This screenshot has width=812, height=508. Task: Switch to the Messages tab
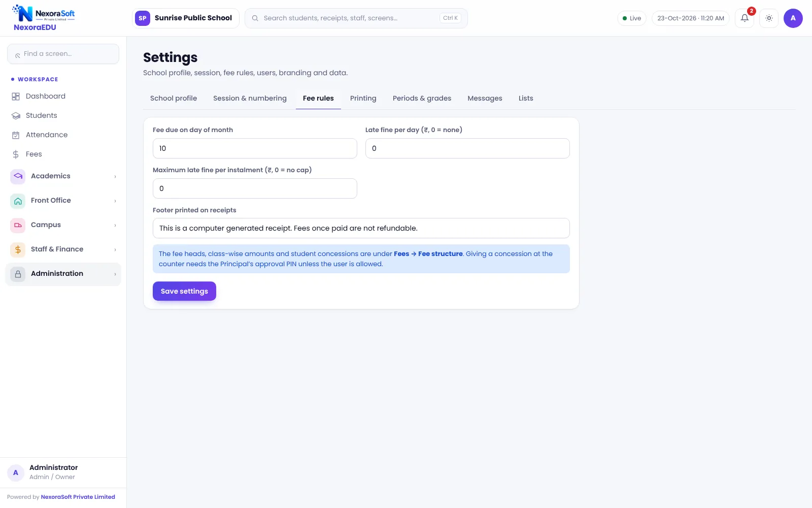pos(485,99)
